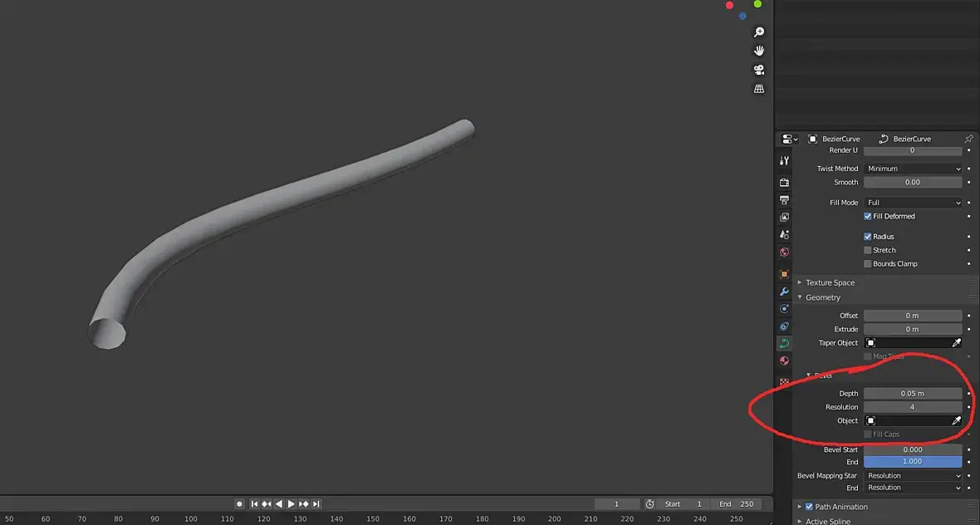This screenshot has height=525, width=980.
Task: Open the Twist Method dropdown
Action: [913, 169]
